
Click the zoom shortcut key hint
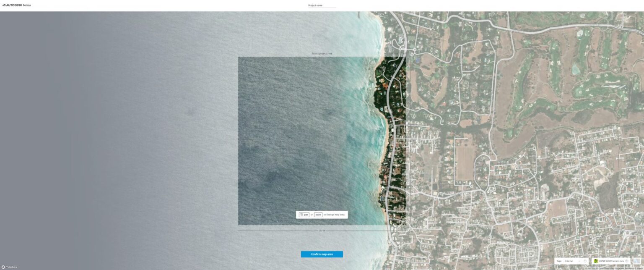click(317, 215)
